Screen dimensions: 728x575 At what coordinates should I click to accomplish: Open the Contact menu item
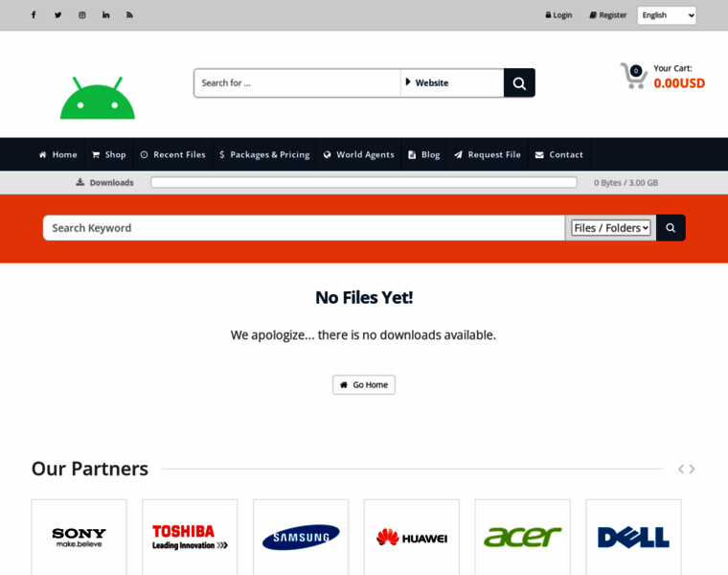559,154
